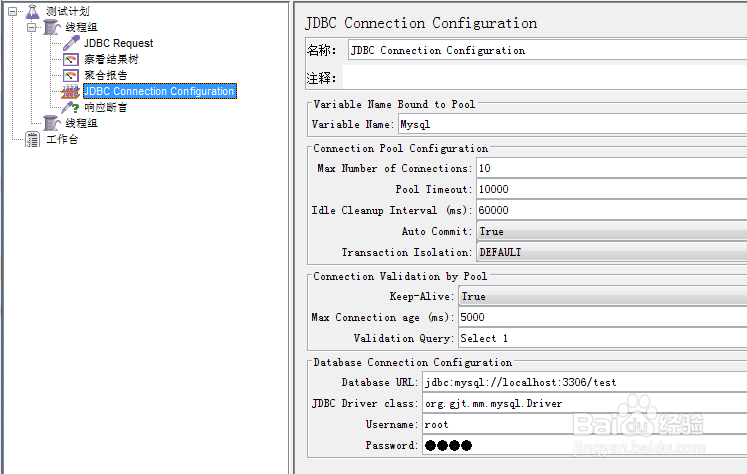Click the JDBC Connection Configuration panel title
The image size is (747, 474).
(421, 23)
